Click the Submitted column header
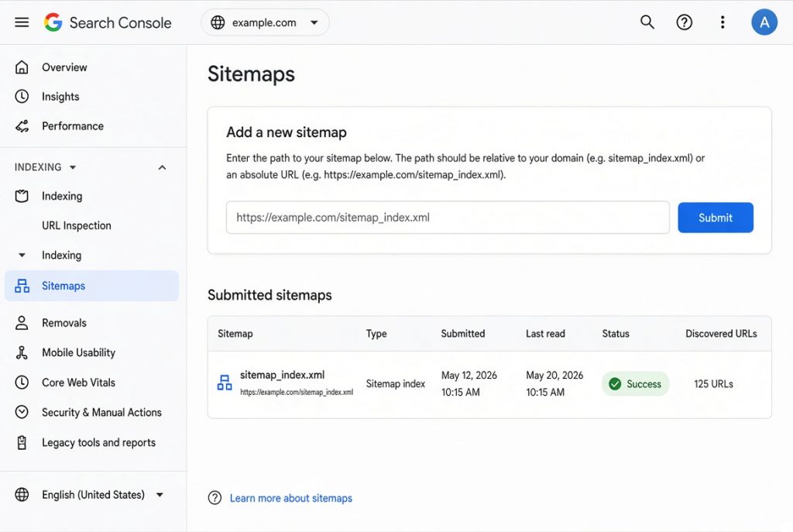 463,334
